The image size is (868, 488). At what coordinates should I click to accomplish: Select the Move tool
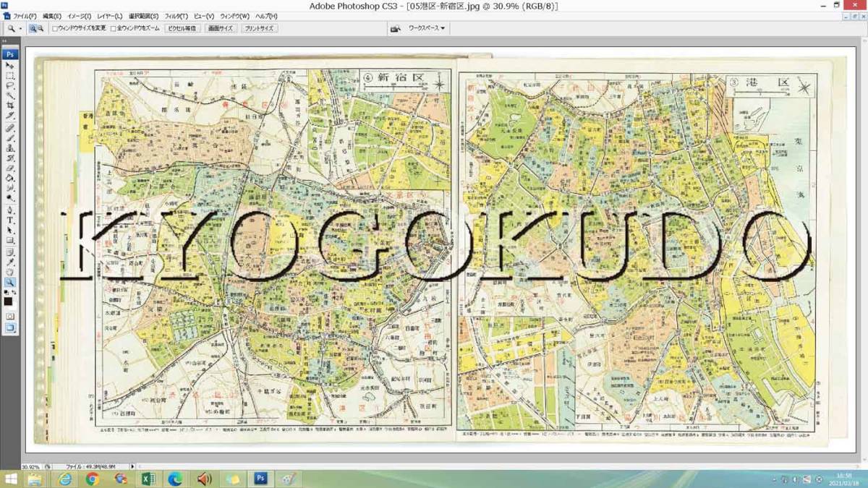point(10,64)
